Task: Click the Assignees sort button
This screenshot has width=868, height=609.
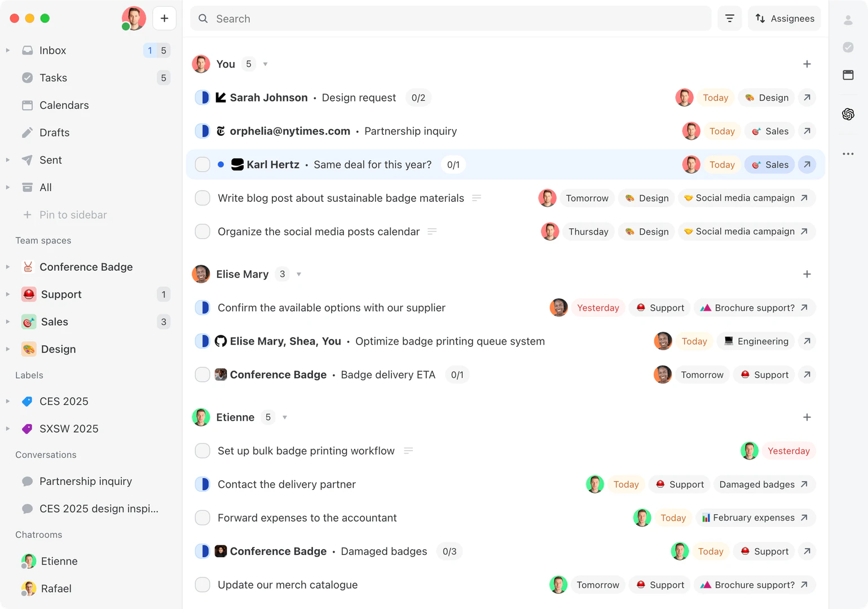Action: pos(784,19)
